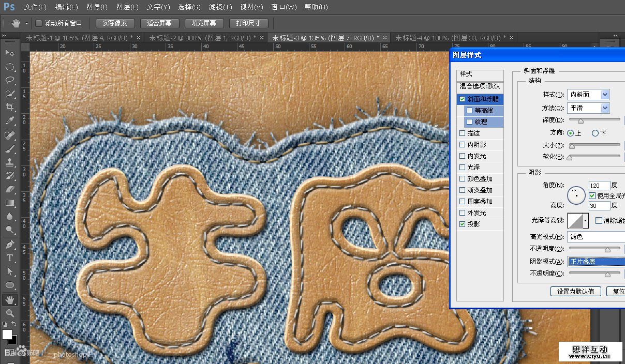The height and width of the screenshot is (364, 625).
Task: Click the 设置为默认值 button
Action: [x=575, y=292]
